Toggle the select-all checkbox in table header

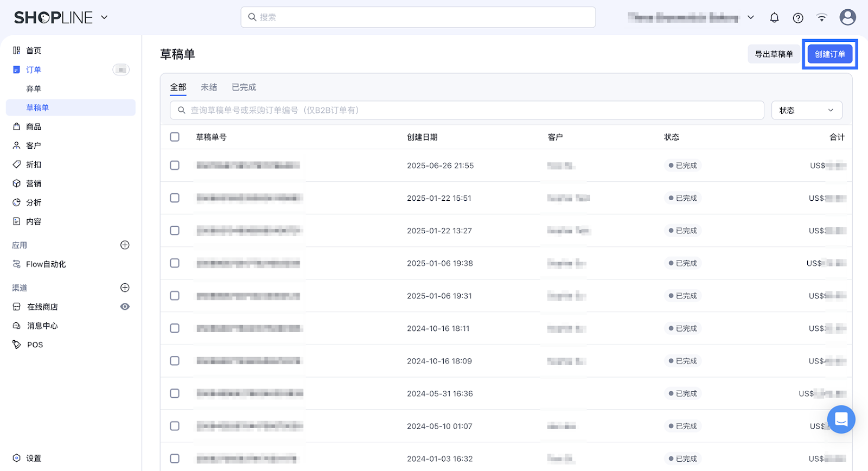[x=175, y=137]
